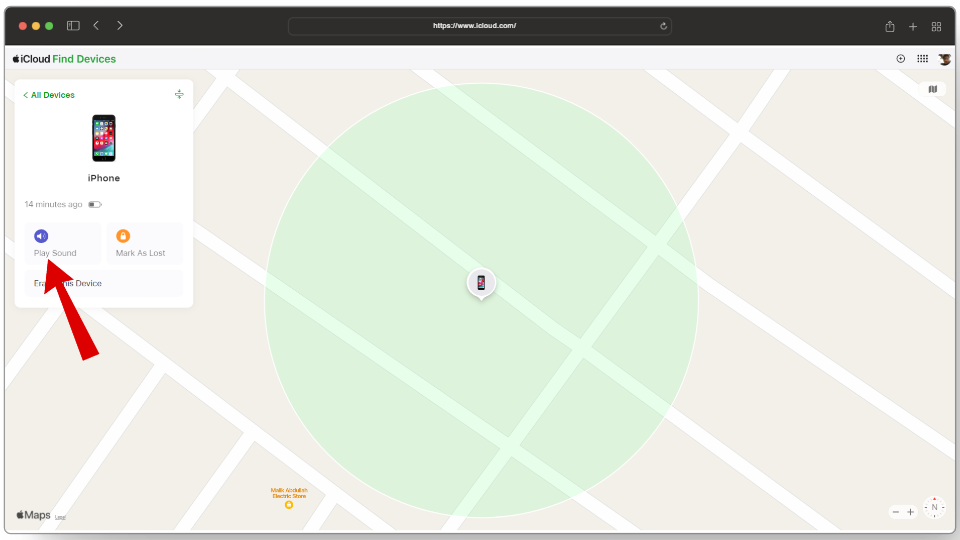Image resolution: width=960 pixels, height=540 pixels.
Task: Play Sound on the iPhone
Action: coord(62,243)
